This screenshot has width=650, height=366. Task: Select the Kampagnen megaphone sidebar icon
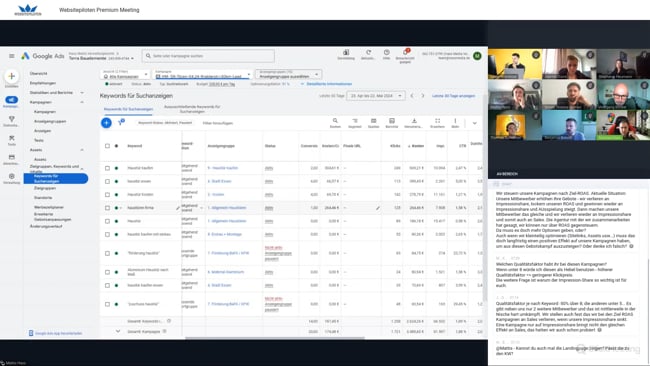12,100
